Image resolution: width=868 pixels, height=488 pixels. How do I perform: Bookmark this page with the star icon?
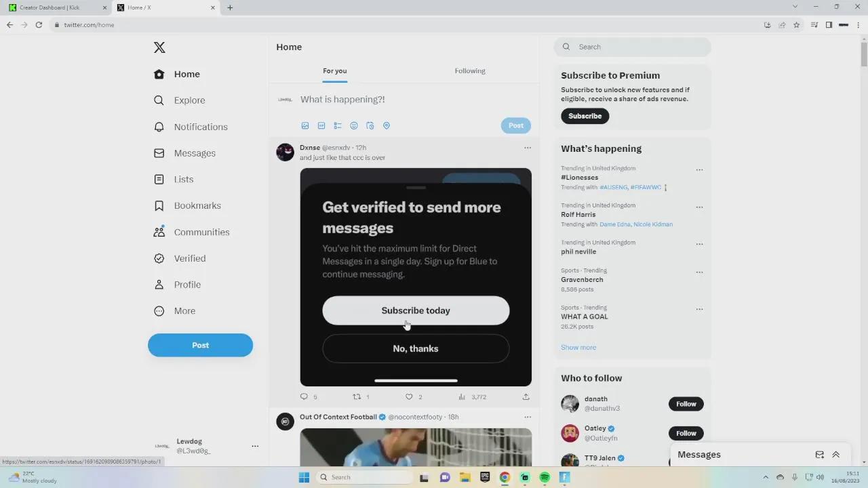(x=797, y=25)
